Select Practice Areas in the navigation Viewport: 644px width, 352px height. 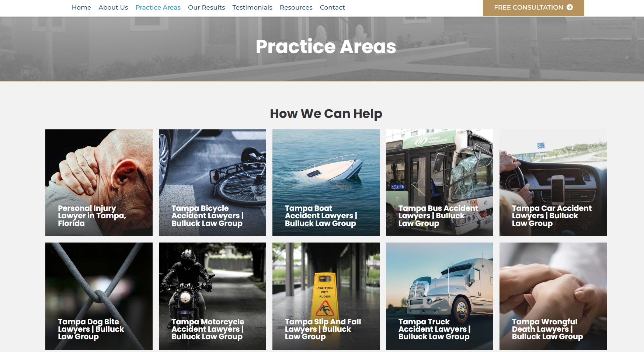[158, 7]
